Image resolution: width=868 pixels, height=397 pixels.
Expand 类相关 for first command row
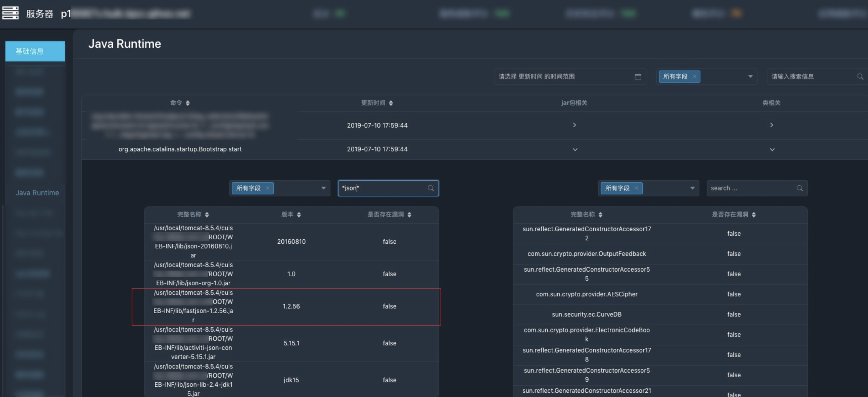[772, 125]
